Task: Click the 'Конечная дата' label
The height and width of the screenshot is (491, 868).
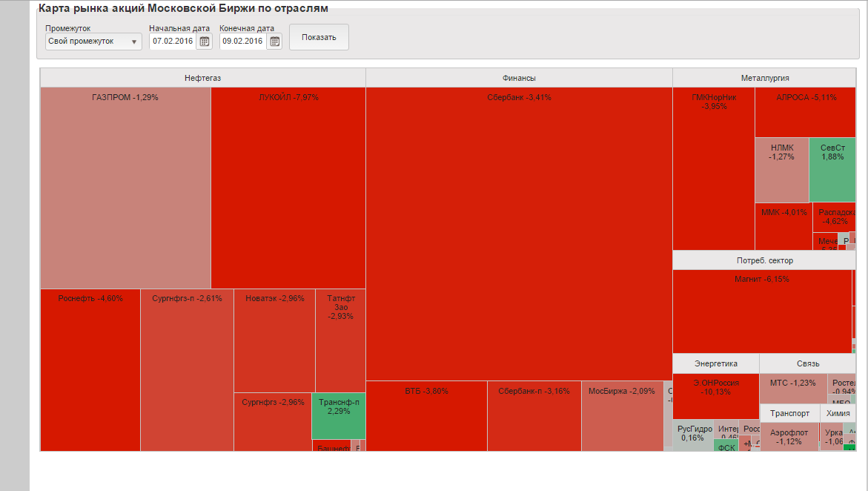Action: [x=247, y=28]
